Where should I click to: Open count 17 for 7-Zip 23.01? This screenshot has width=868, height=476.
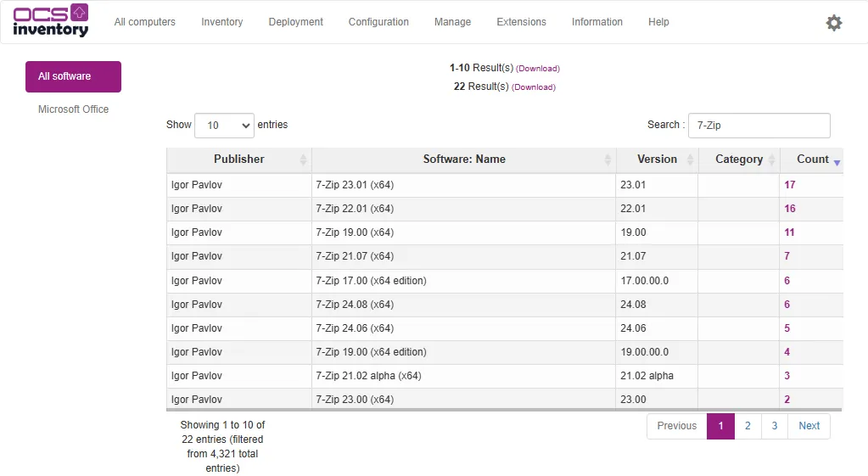789,185
